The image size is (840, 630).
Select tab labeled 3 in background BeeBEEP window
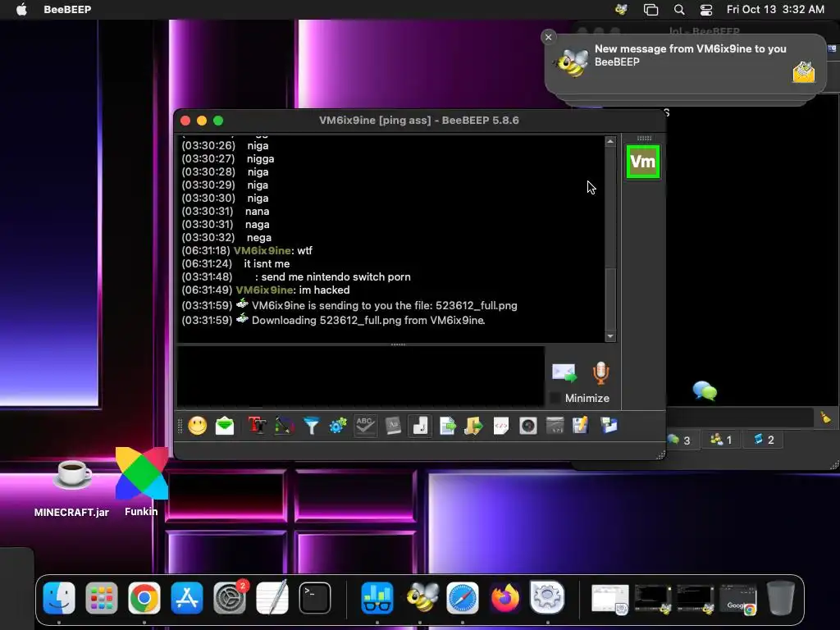[678, 440]
